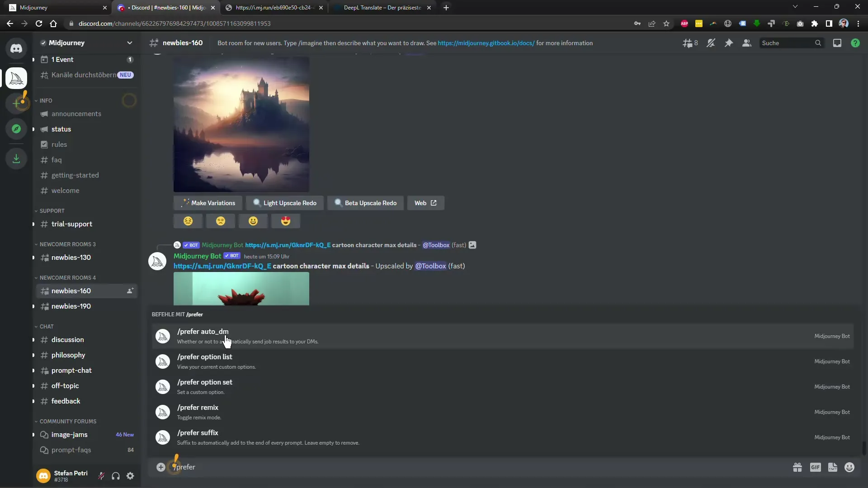868x488 pixels.
Task: Open image on Web button
Action: click(425, 203)
